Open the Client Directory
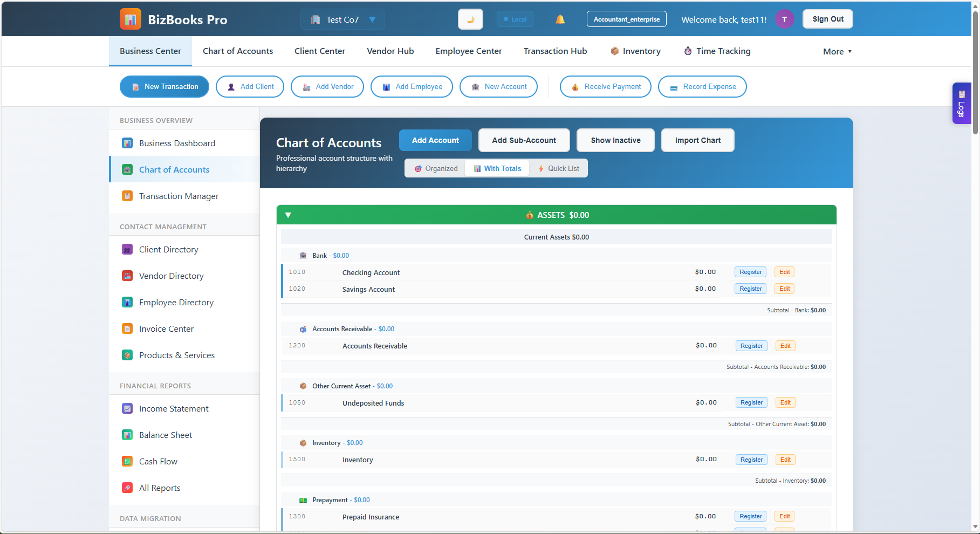The height and width of the screenshot is (534, 980). coord(168,249)
